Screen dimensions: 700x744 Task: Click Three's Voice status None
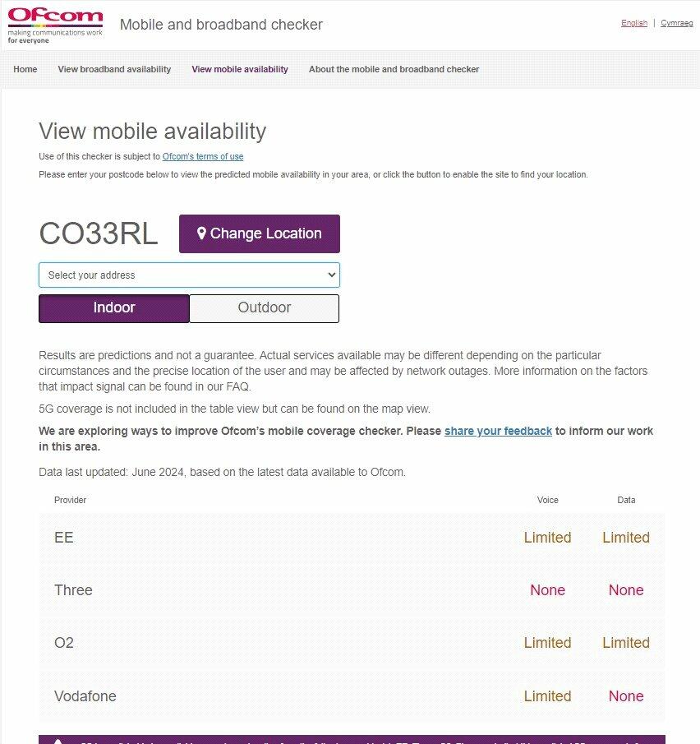(x=547, y=590)
